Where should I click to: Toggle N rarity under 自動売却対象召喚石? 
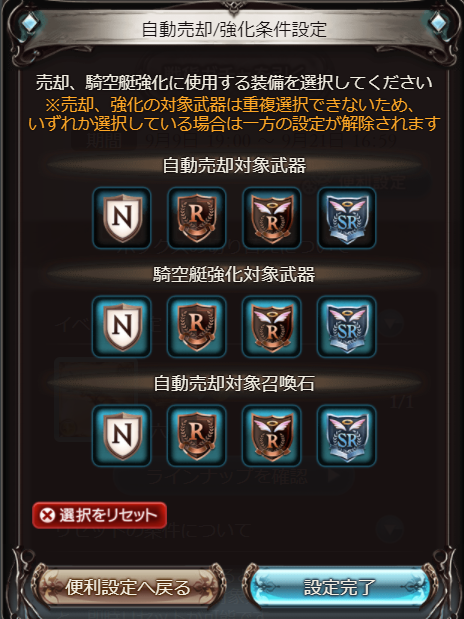[x=122, y=436]
